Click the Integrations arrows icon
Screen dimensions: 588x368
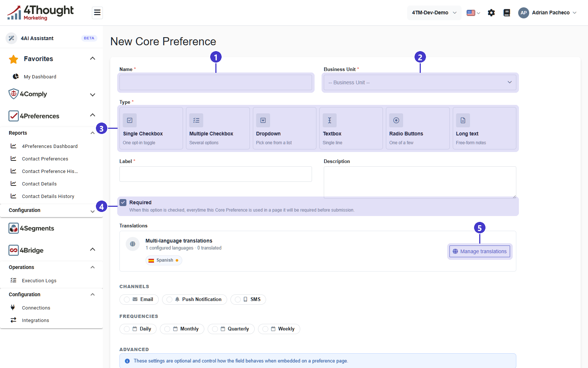[14, 320]
